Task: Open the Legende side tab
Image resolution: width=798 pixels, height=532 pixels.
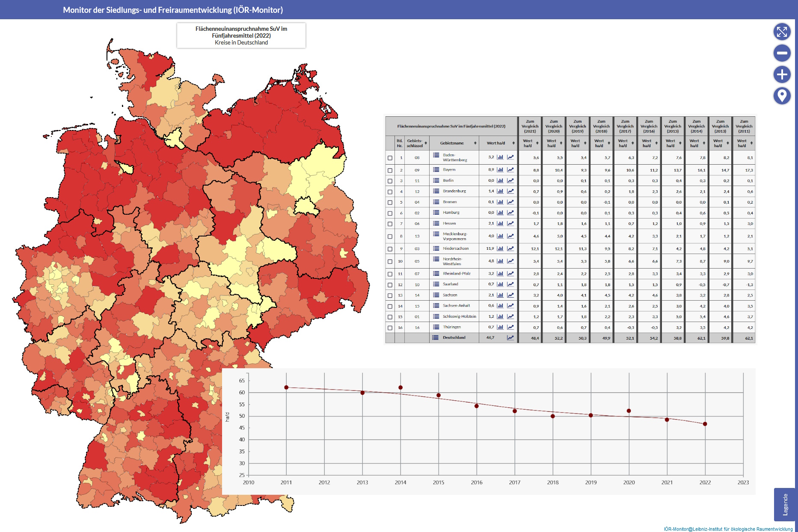Action: (x=785, y=504)
